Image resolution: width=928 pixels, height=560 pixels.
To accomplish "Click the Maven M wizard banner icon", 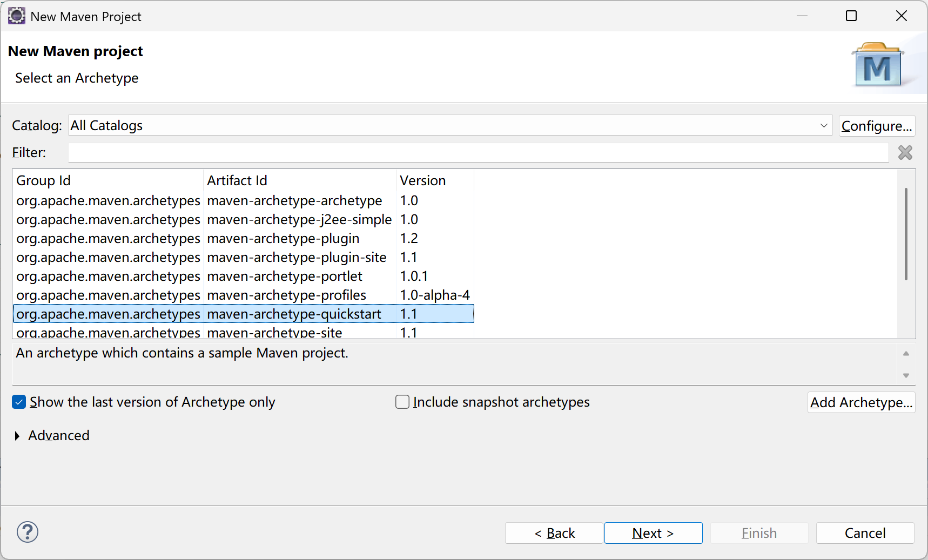I will [878, 65].
